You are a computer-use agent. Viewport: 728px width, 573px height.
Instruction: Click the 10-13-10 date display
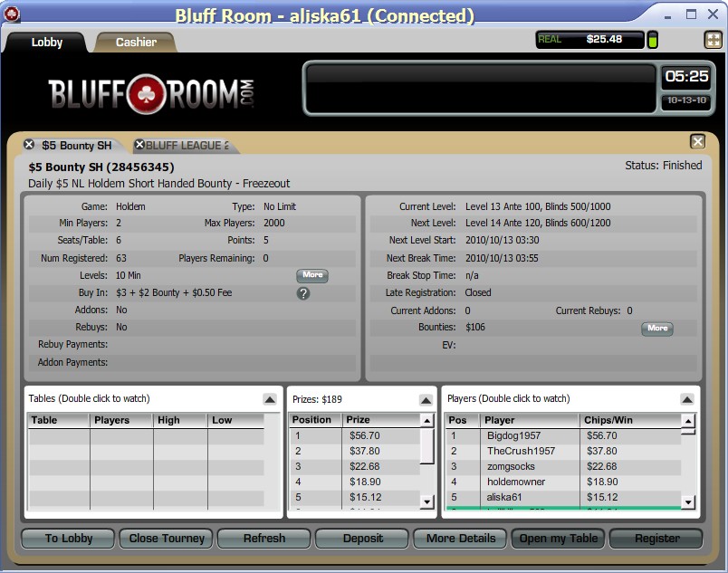[x=686, y=100]
